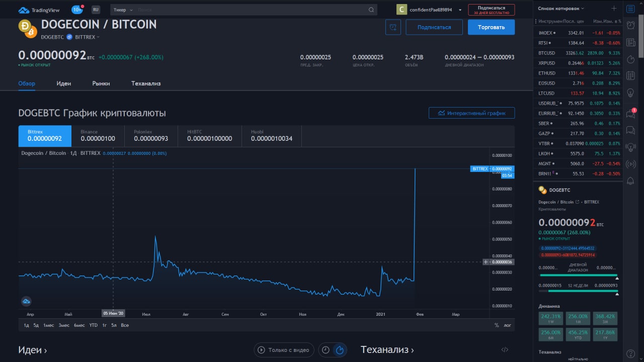Viewport: 644px width, 362px height.
Task: Select the Bittrex exchange price tab
Action: [x=45, y=136]
